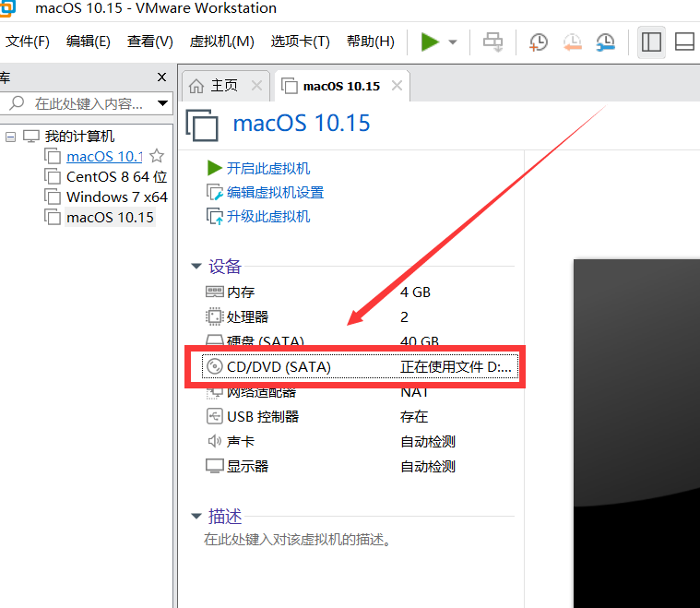Open the 选项卡(T) menu
This screenshot has height=608, width=700.
point(300,42)
